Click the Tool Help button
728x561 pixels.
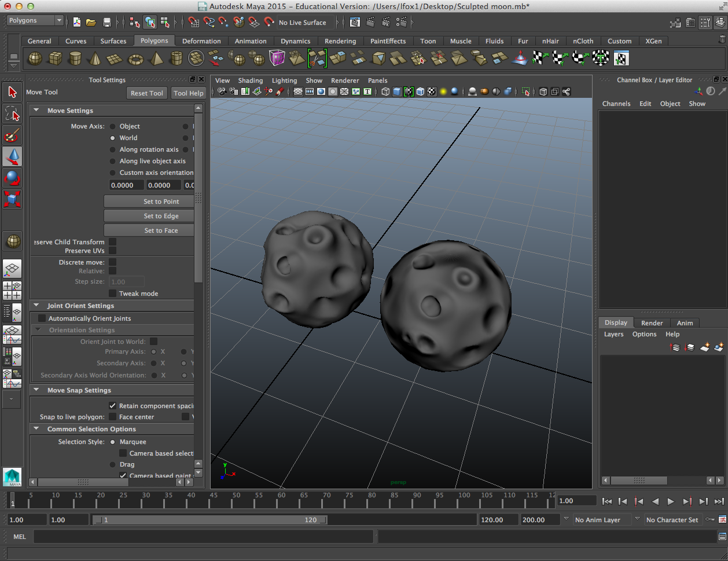point(189,93)
